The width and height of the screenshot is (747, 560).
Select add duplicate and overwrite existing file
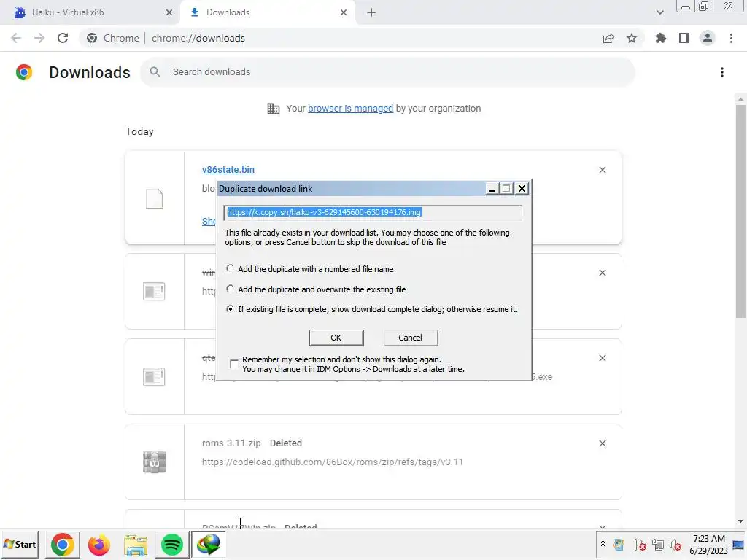[x=230, y=289]
